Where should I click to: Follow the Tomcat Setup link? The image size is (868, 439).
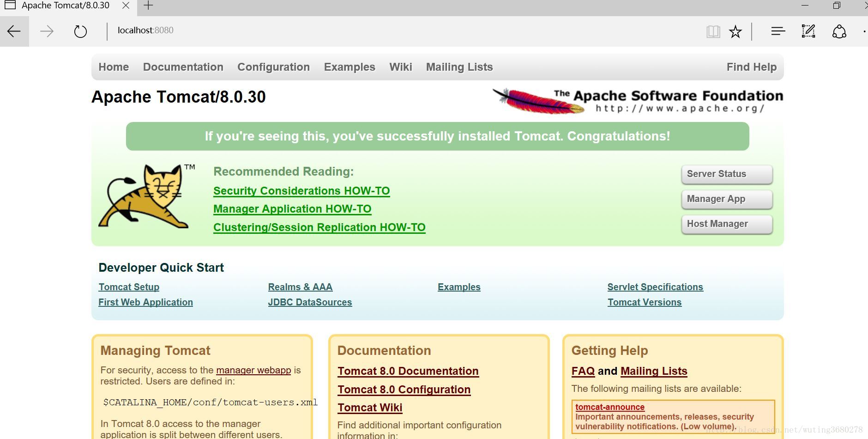click(129, 287)
